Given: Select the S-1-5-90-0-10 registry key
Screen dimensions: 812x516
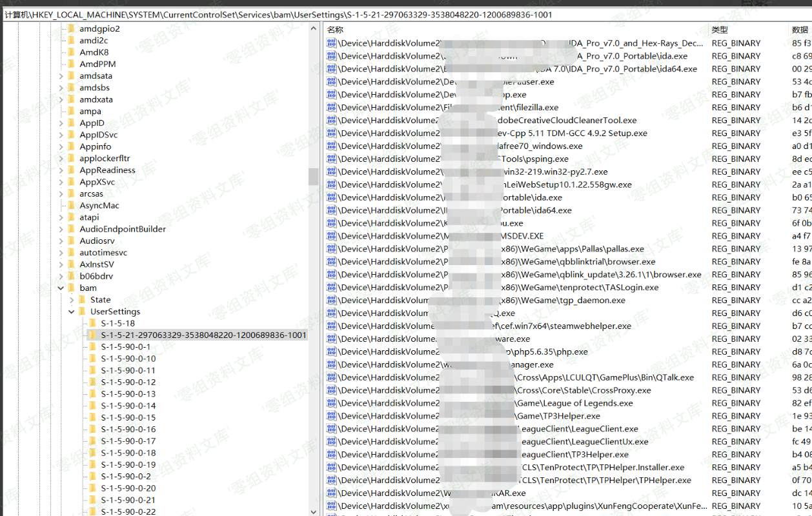Looking at the screenshot, I should 128,359.
